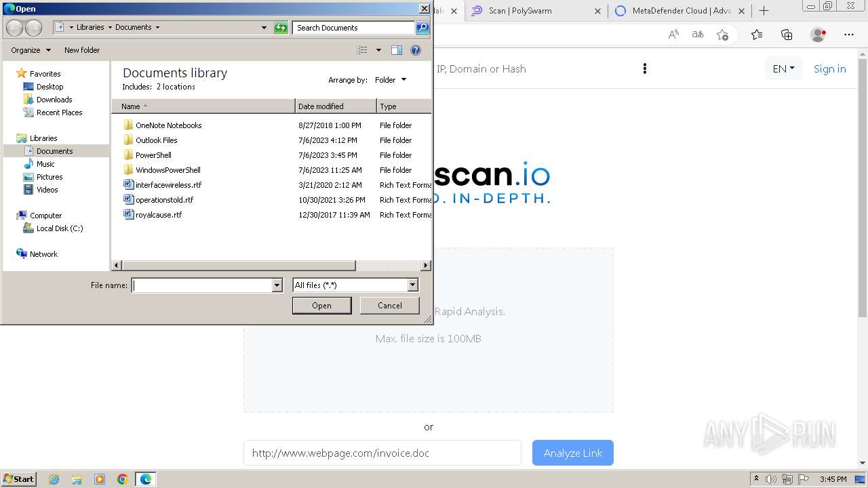Select Recent Places in navigation pane
Screen dimensions: 868x488
click(59, 113)
